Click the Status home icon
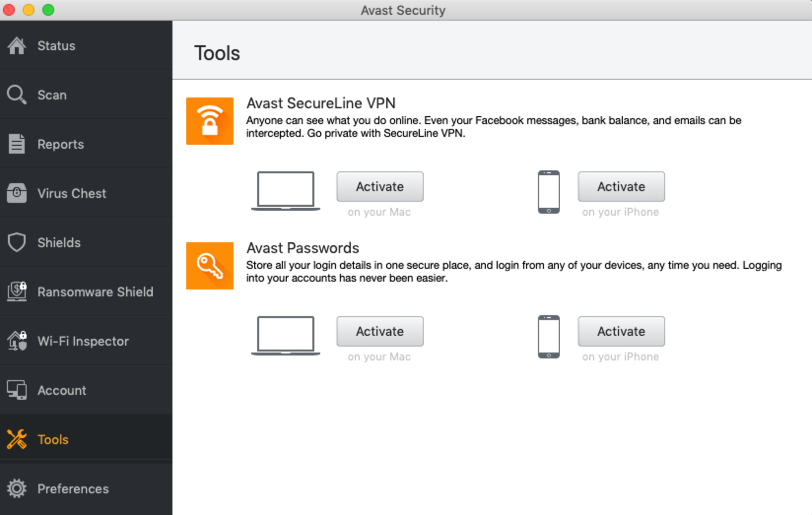Image resolution: width=812 pixels, height=515 pixels. coord(17,46)
